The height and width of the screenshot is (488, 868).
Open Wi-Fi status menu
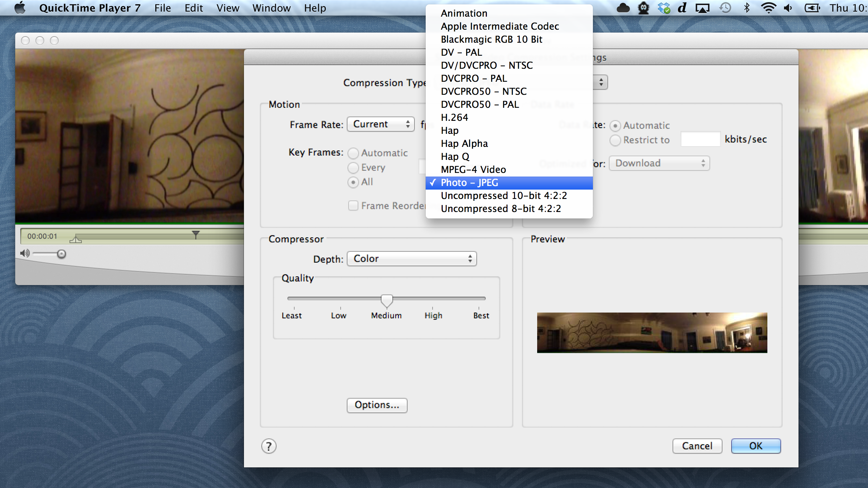[x=768, y=8]
